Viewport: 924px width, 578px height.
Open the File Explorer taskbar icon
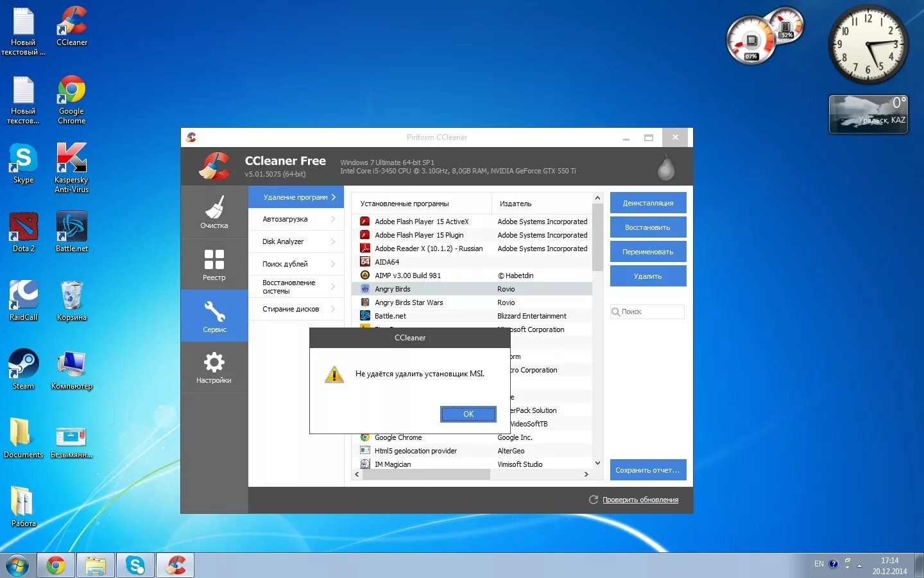(x=96, y=565)
